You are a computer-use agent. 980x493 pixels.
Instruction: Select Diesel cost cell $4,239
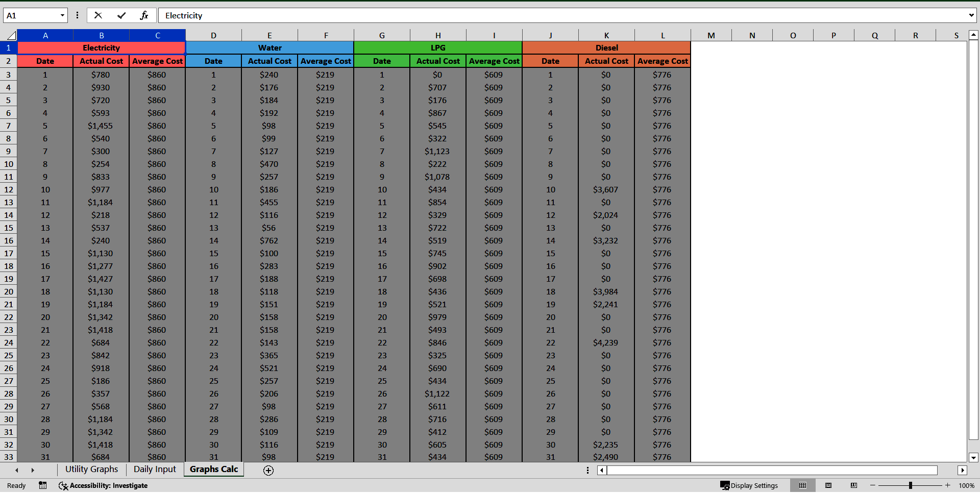pyautogui.click(x=606, y=342)
